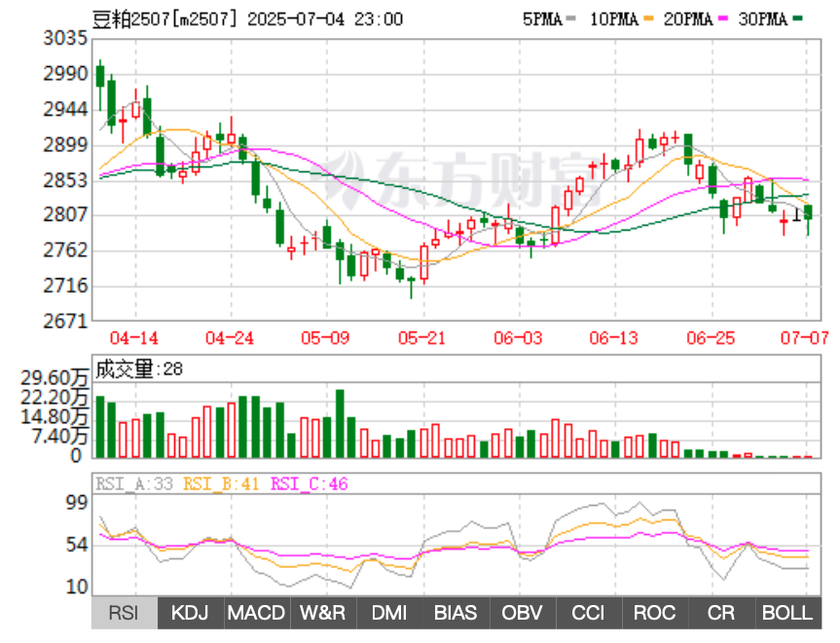840x643 pixels.
Task: Click the 05-21 date axis label
Action: tap(422, 338)
